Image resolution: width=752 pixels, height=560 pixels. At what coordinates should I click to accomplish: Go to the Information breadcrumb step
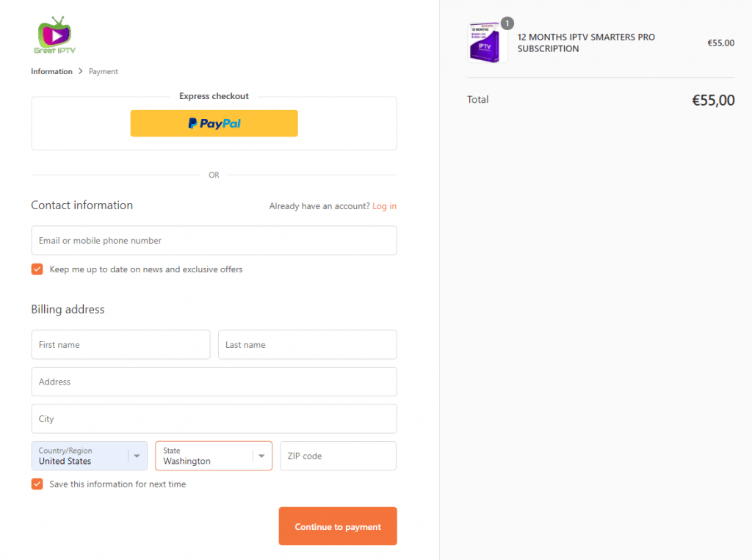pyautogui.click(x=52, y=71)
